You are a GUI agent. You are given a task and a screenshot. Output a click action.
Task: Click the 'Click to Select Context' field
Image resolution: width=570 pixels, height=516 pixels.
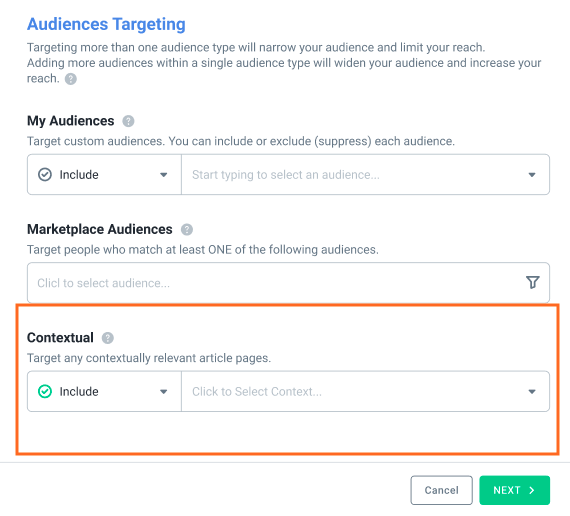tap(365, 392)
